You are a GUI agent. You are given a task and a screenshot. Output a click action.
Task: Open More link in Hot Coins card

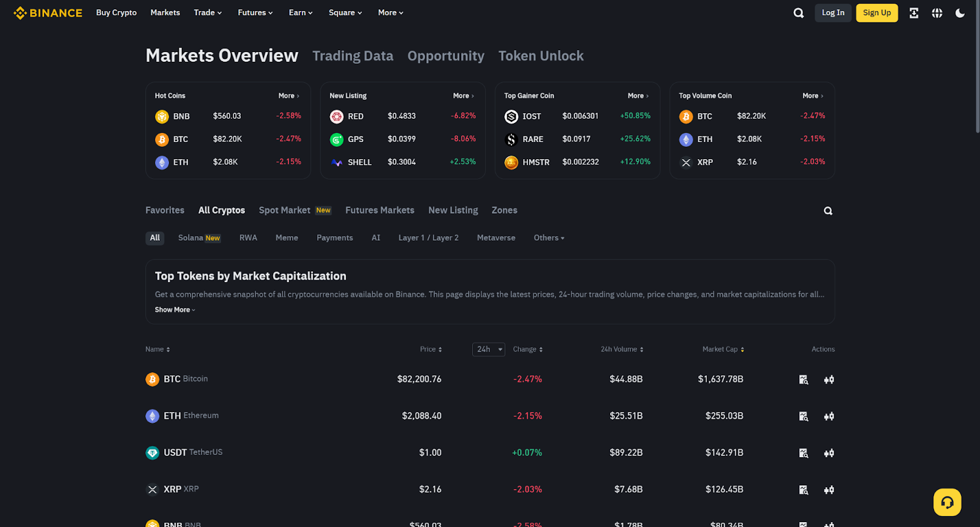point(288,95)
